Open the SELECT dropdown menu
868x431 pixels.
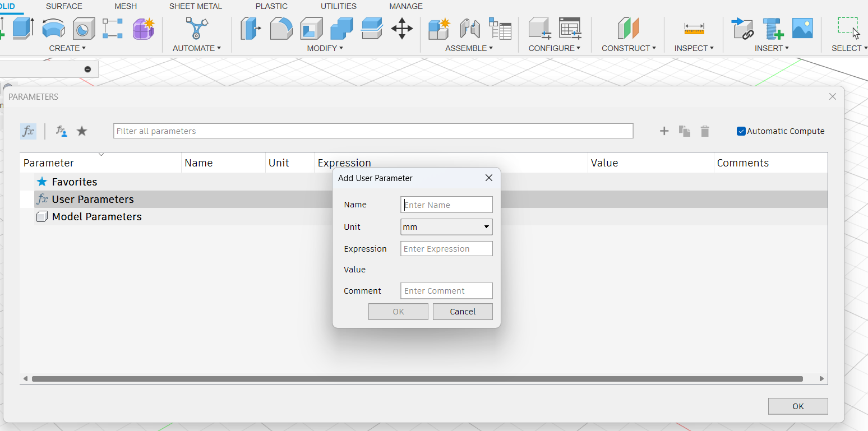pyautogui.click(x=849, y=48)
